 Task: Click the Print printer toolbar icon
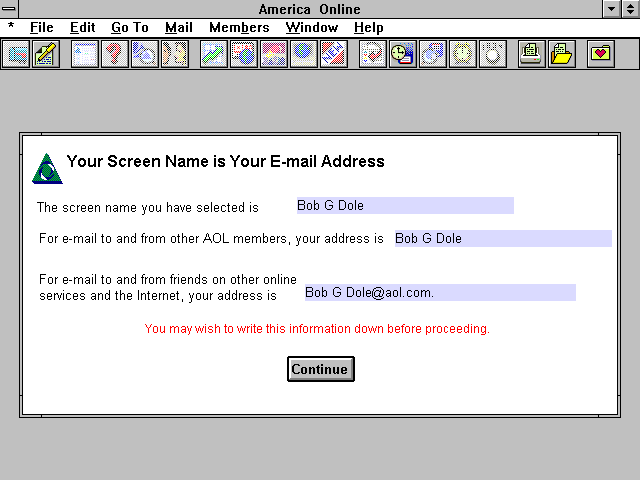531,54
